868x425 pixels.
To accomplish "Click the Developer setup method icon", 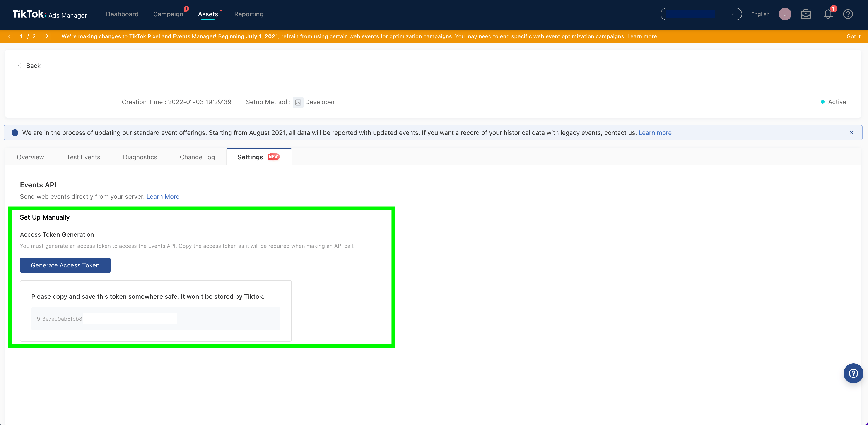I will [298, 102].
